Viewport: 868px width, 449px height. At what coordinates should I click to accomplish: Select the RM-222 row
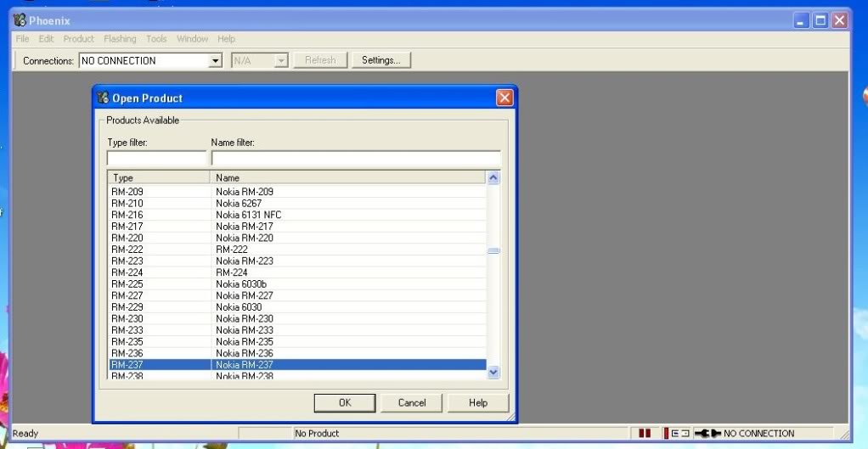point(298,250)
